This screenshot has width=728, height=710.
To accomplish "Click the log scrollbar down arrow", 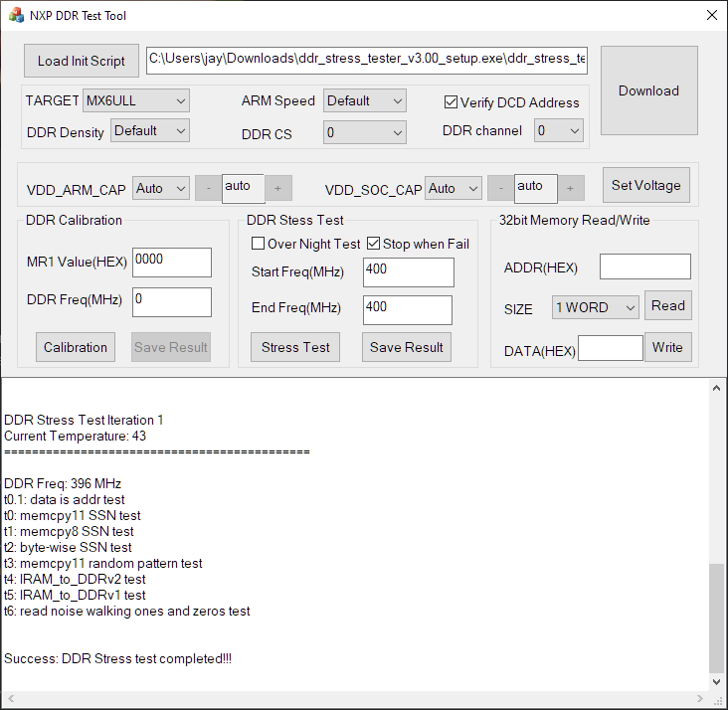I will coord(716,682).
